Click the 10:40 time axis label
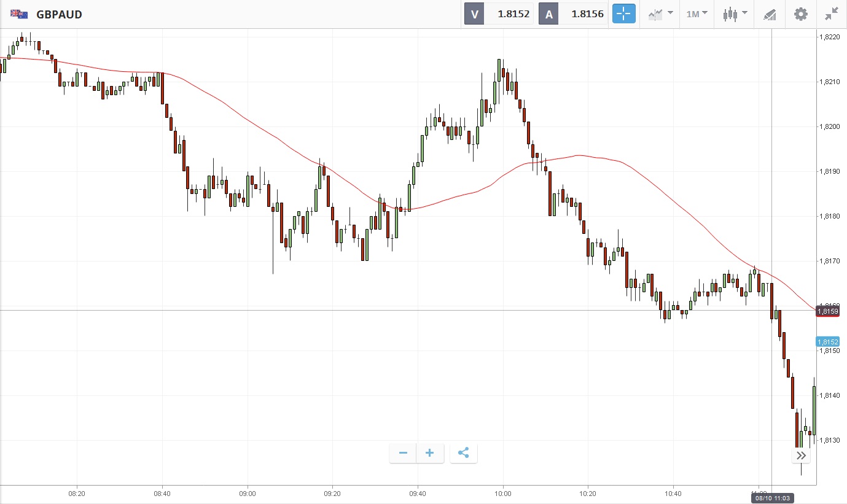This screenshot has width=847, height=504. (673, 493)
